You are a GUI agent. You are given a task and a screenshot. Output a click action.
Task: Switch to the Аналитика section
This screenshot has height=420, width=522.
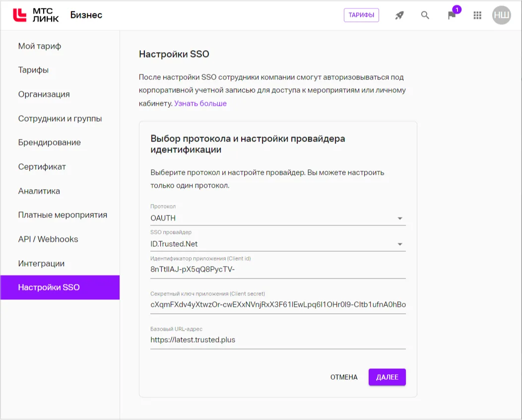(x=39, y=191)
